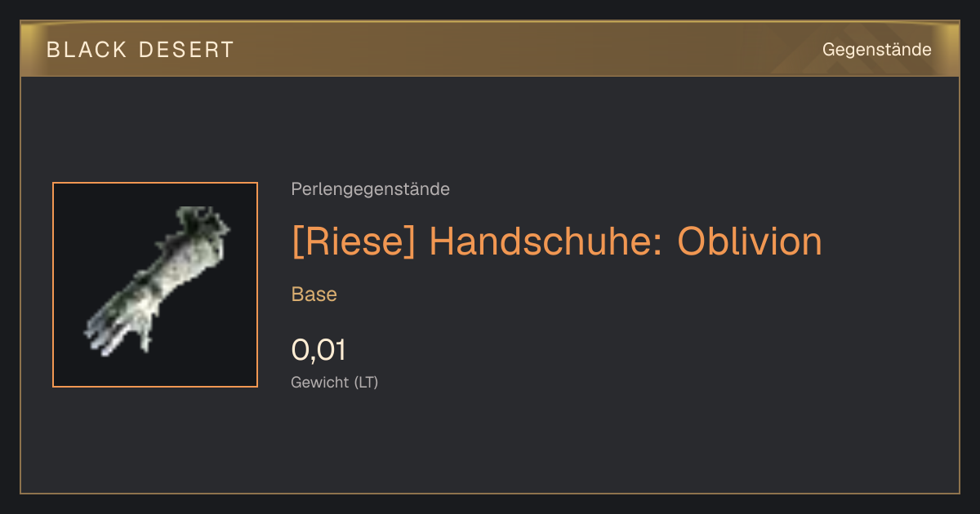Select the Perlengegenstände category label

tap(370, 189)
